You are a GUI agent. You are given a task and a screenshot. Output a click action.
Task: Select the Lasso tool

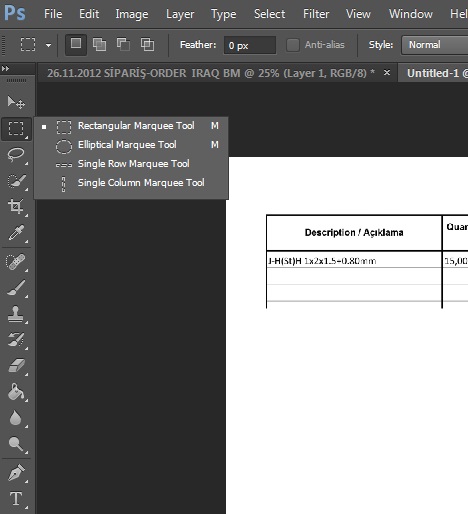(x=16, y=155)
